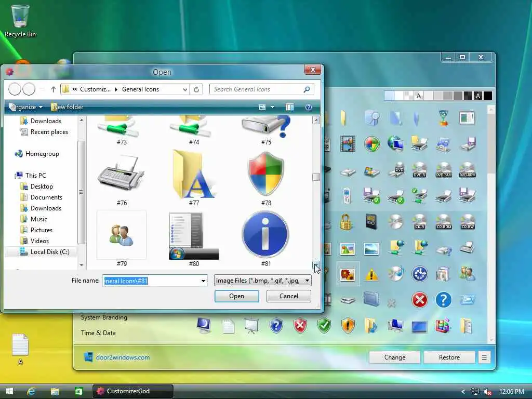Select the music note folder icon
Image resolution: width=532 pixels, height=399 pixels.
coord(371,325)
